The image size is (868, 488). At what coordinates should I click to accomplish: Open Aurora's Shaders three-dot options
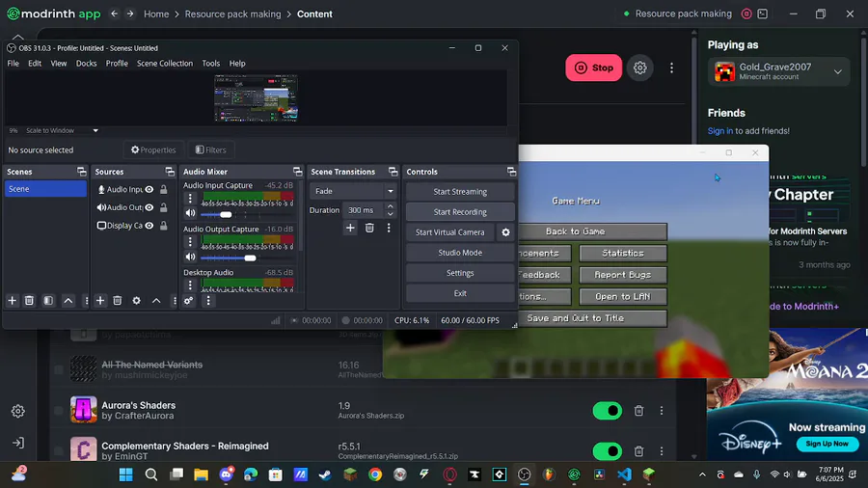pos(661,411)
